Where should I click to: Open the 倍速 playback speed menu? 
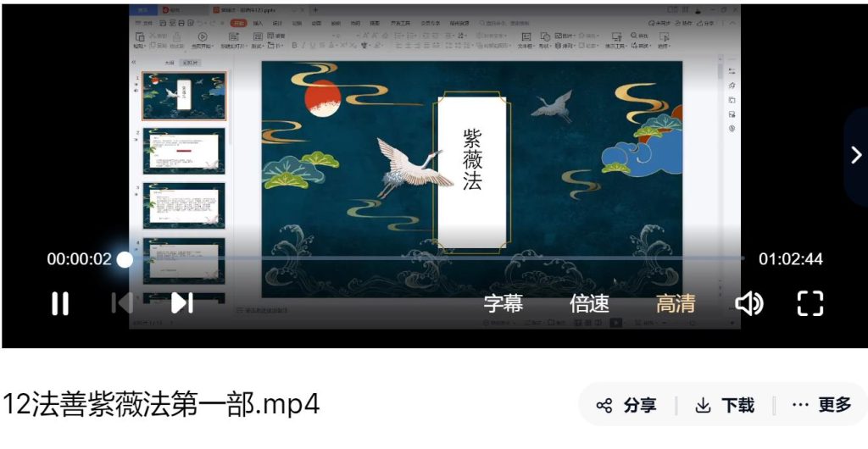tap(589, 303)
